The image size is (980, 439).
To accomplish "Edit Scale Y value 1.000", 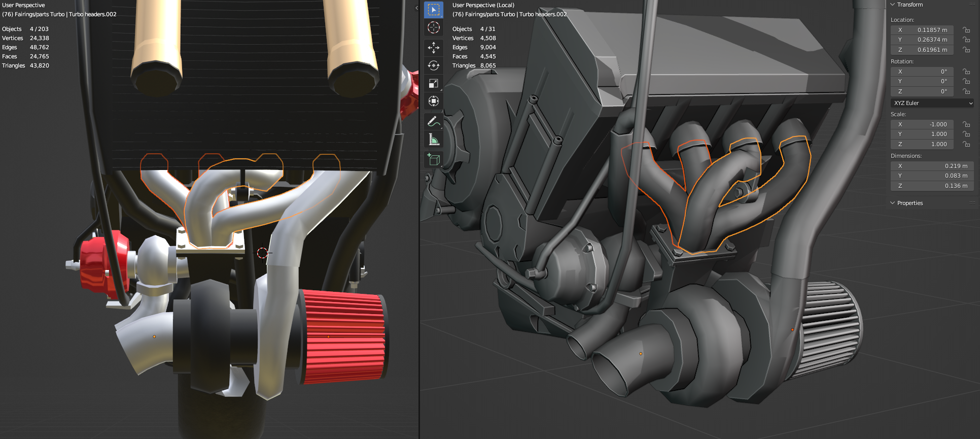I will click(x=922, y=134).
